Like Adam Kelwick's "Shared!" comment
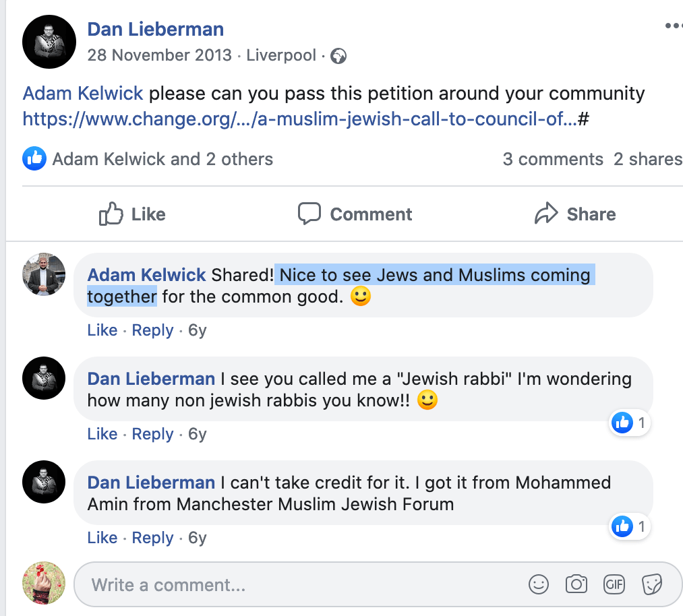This screenshot has height=616, width=683. coord(102,330)
